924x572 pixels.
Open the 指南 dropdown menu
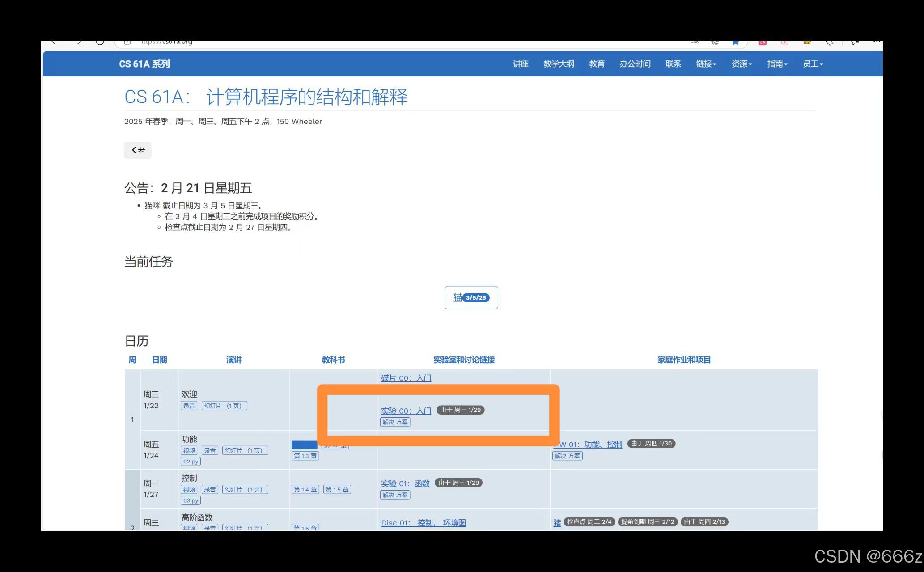777,64
